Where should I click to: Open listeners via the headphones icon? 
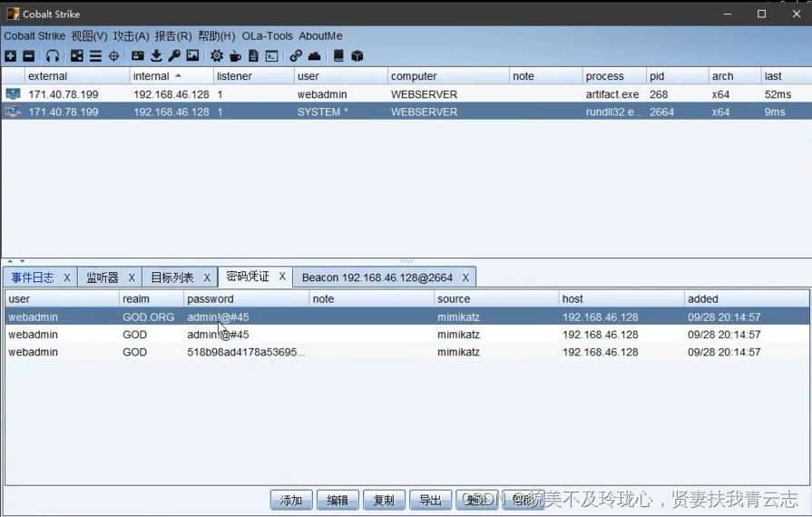point(53,56)
